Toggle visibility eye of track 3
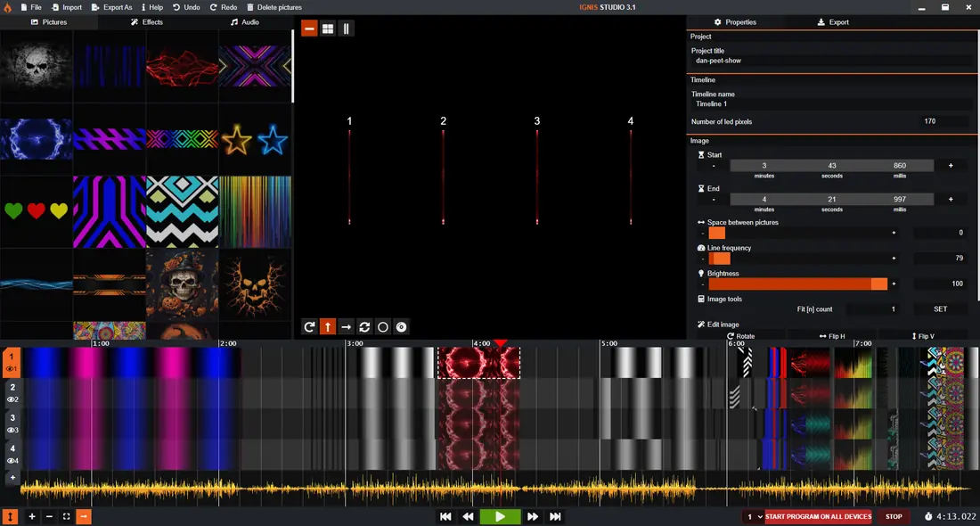980x526 pixels. (12, 431)
